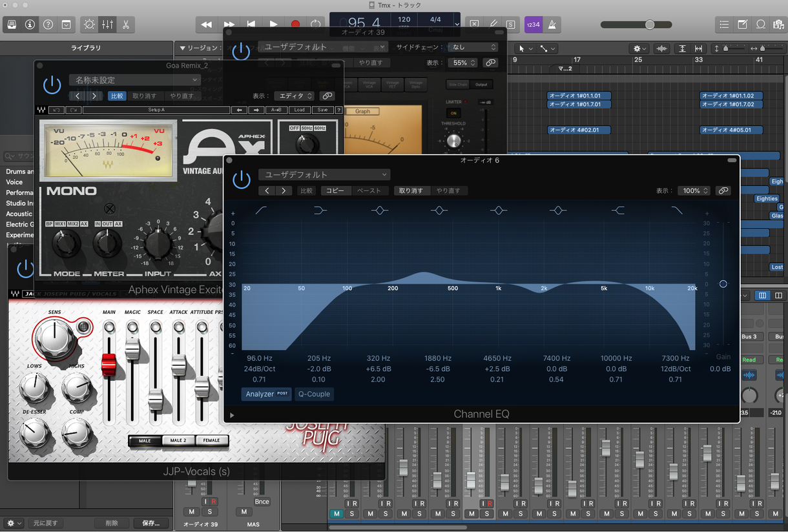This screenshot has height=532, width=788.
Task: Open the Note Pads icon
Action: coord(743,25)
